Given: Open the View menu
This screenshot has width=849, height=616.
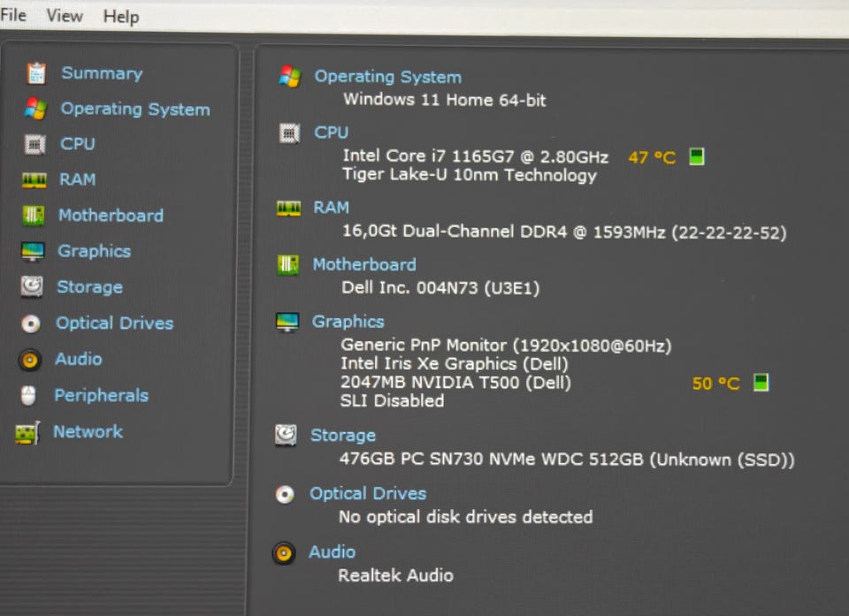Looking at the screenshot, I should pyautogui.click(x=65, y=16).
